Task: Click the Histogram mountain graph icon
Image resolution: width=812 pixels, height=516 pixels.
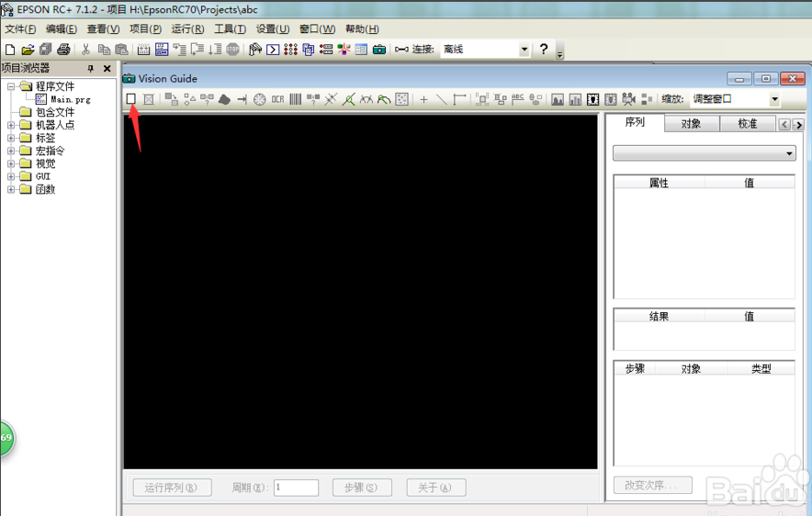Action: click(558, 99)
